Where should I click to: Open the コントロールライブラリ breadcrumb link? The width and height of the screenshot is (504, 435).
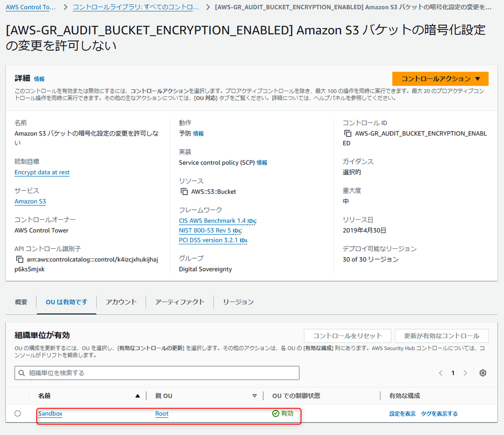tap(136, 7)
